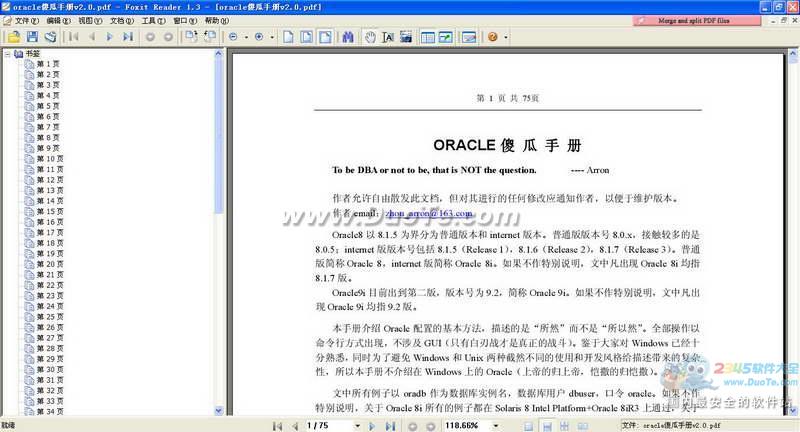This screenshot has height=432, width=800.
Task: Select the Fit Width view icon
Action: (325, 37)
